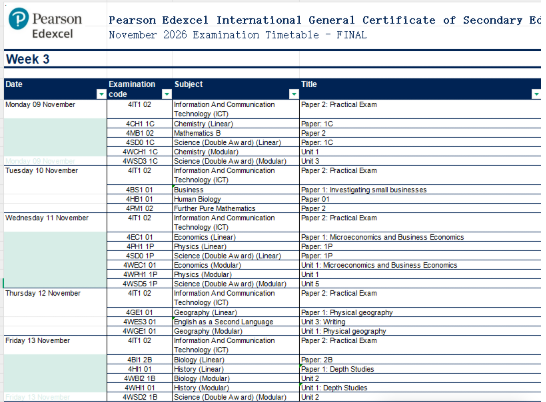Click the Pearson logo icon

tap(18, 19)
